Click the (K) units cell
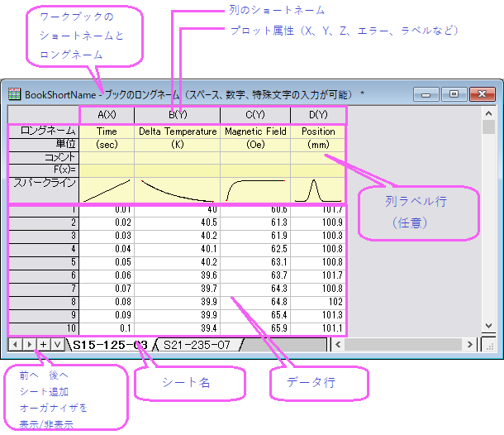504x435 pixels. (178, 145)
